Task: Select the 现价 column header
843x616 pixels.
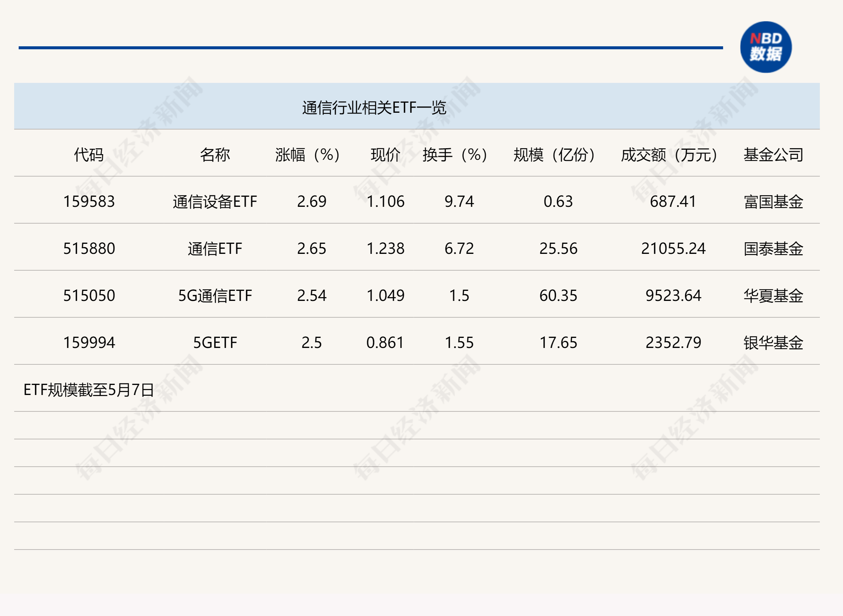Action: point(385,155)
